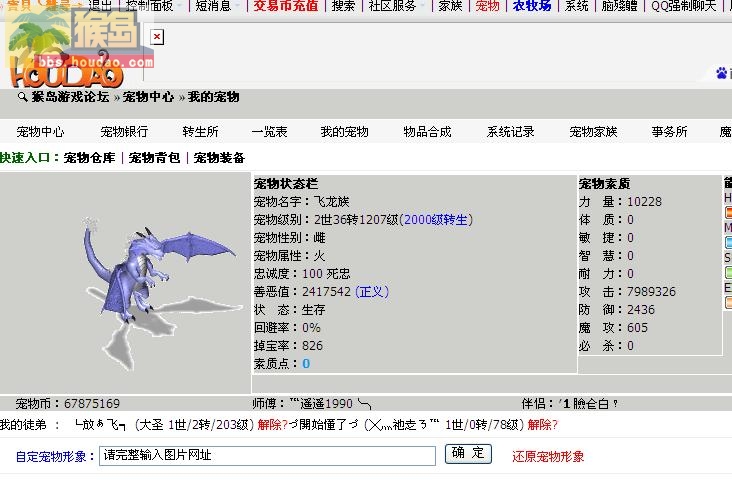Click the 力量 value 10228

(644, 202)
